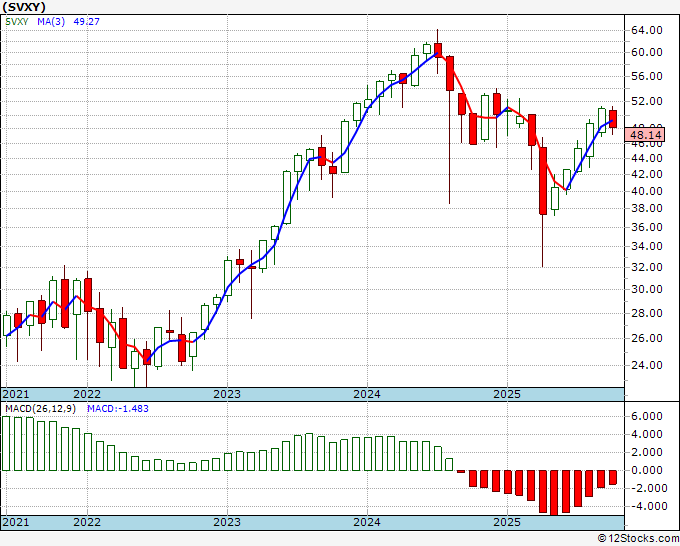The height and width of the screenshot is (546, 680).
Task: Click 2025 on the price chart timeline
Action: 507,394
